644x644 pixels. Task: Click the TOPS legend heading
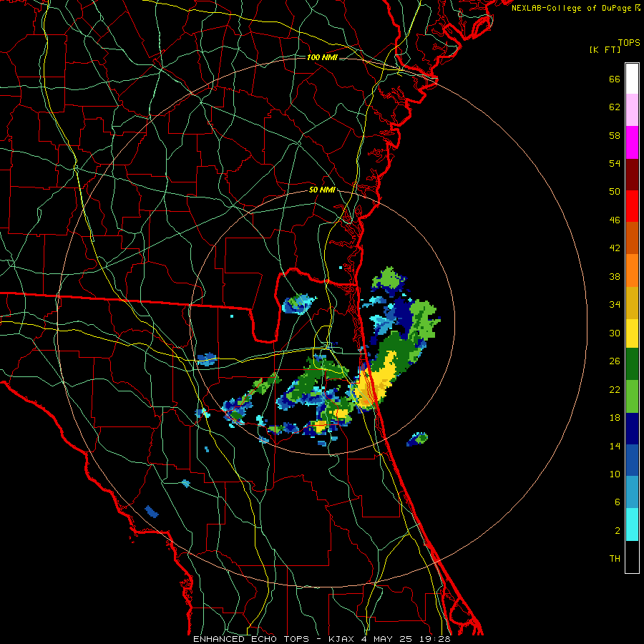coord(629,42)
